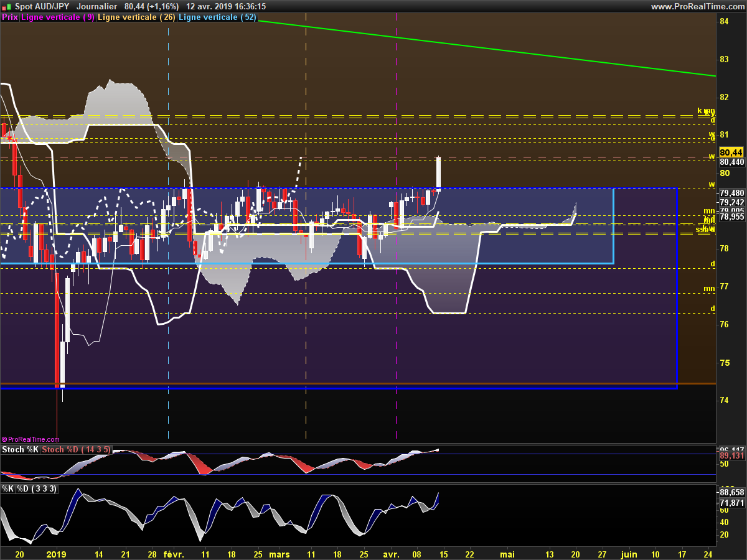This screenshot has height=560, width=747.
Task: Click the févr. date axis label
Action: coord(174,554)
